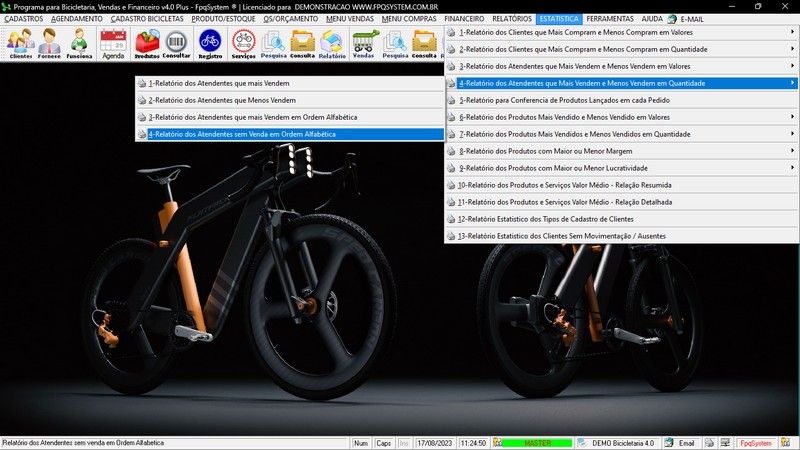
Task: Click the Email button in status bar
Action: 682,443
